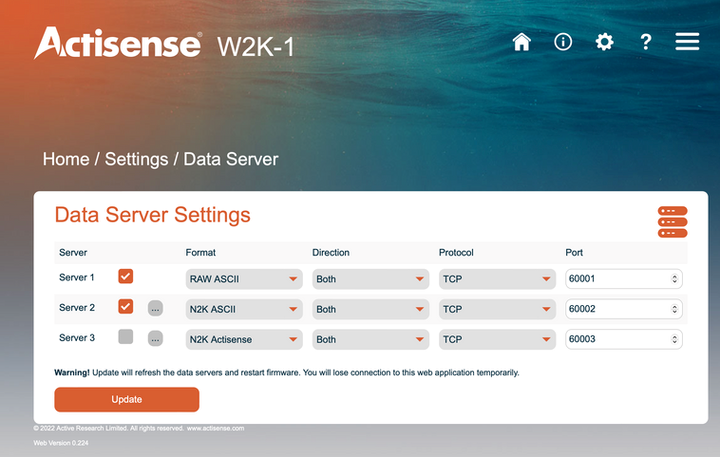Viewport: 720px width, 457px height.
Task: Click the W2K-1 product name
Action: coord(255,47)
